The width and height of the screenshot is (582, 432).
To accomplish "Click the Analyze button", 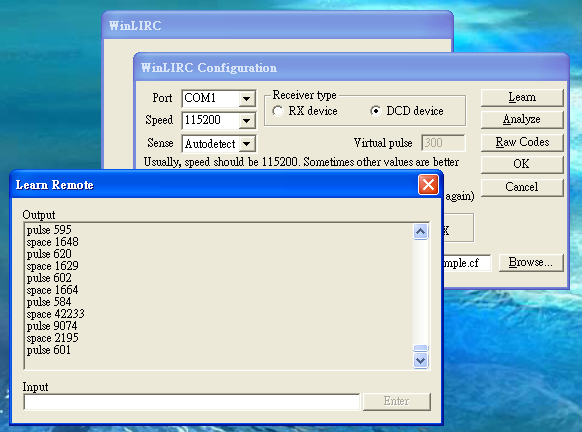I will [x=522, y=120].
